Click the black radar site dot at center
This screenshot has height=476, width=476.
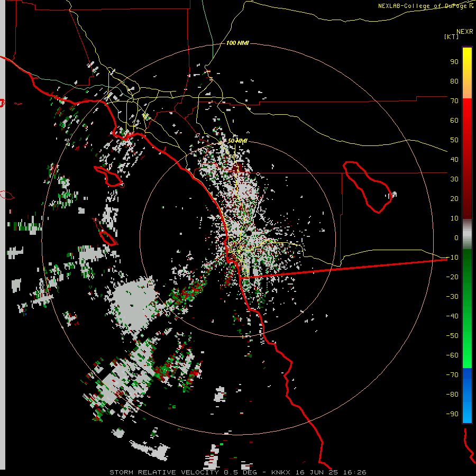[249, 233]
